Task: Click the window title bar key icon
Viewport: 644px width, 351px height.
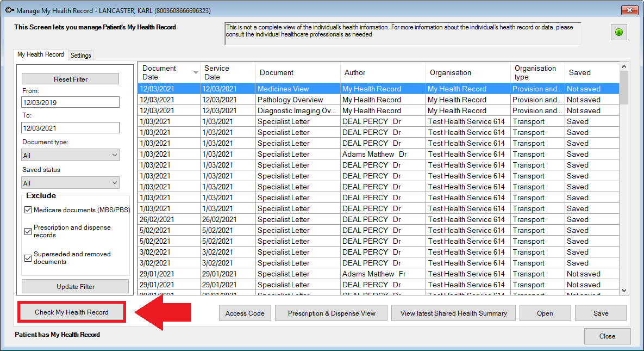Action: pyautogui.click(x=9, y=10)
